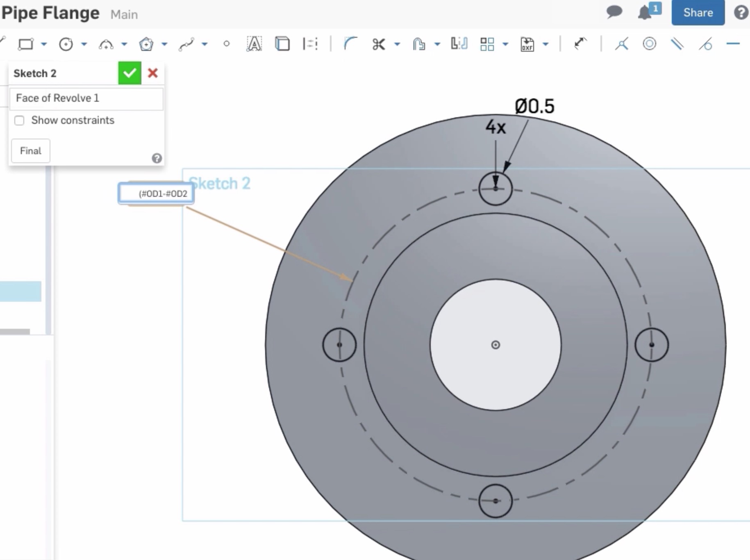Select the Trim scissors tool

378,44
